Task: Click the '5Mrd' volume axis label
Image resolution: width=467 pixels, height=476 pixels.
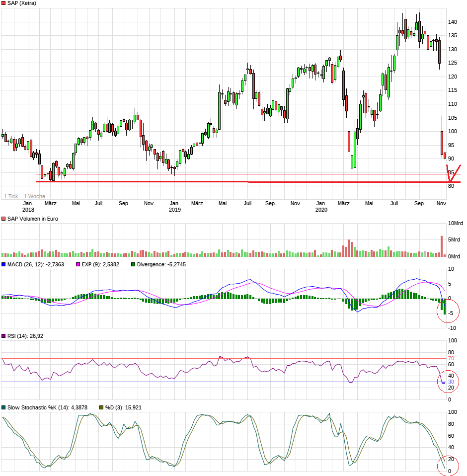Action: [454, 240]
